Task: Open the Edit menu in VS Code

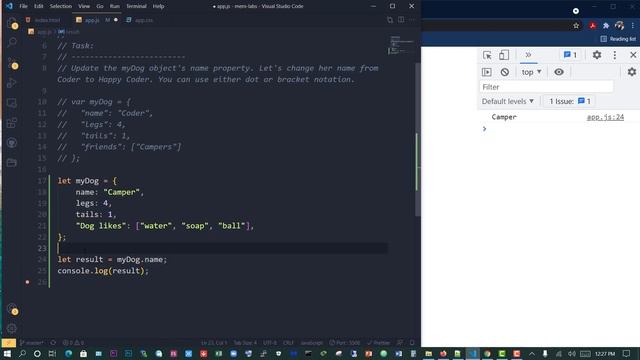Action: pyautogui.click(x=38, y=6)
